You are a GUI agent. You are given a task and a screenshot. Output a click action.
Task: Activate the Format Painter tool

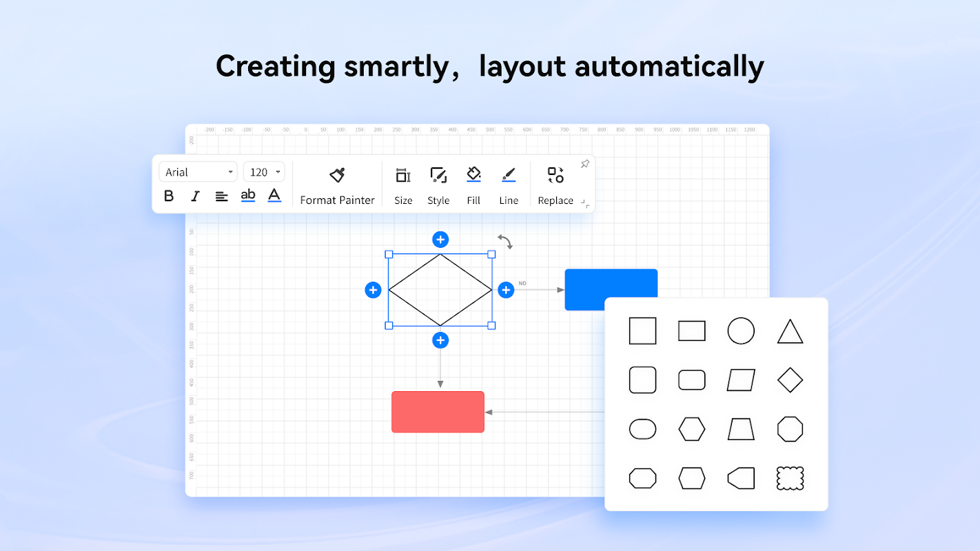[337, 186]
